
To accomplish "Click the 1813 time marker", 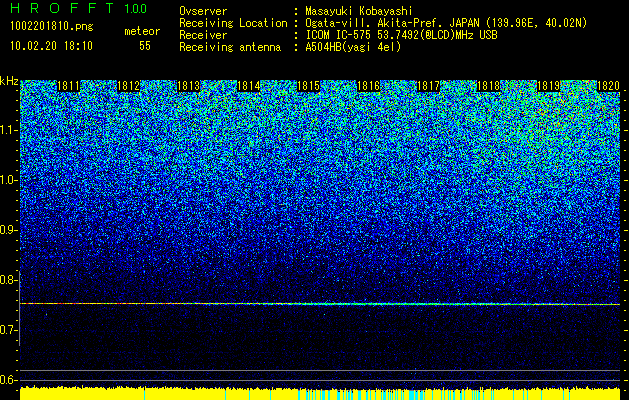I will point(189,86).
